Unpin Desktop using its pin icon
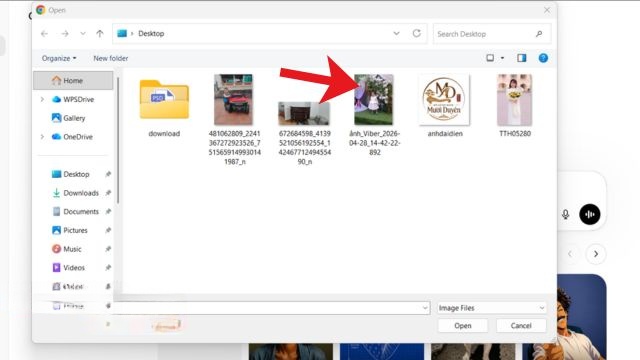Viewport: 640px width, 360px height. tap(108, 174)
